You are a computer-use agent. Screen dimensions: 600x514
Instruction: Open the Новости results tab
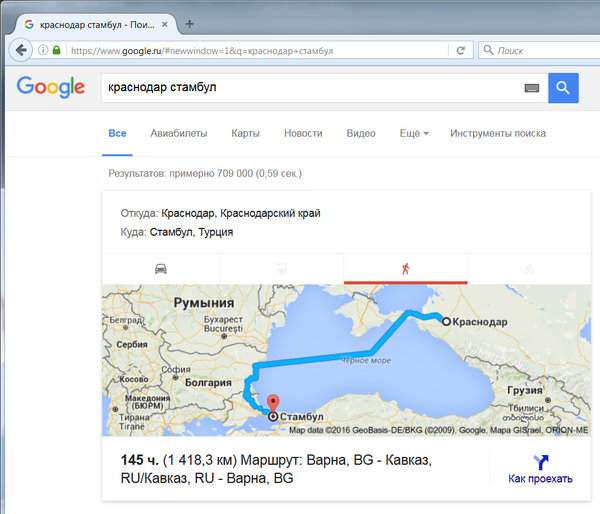coord(303,133)
